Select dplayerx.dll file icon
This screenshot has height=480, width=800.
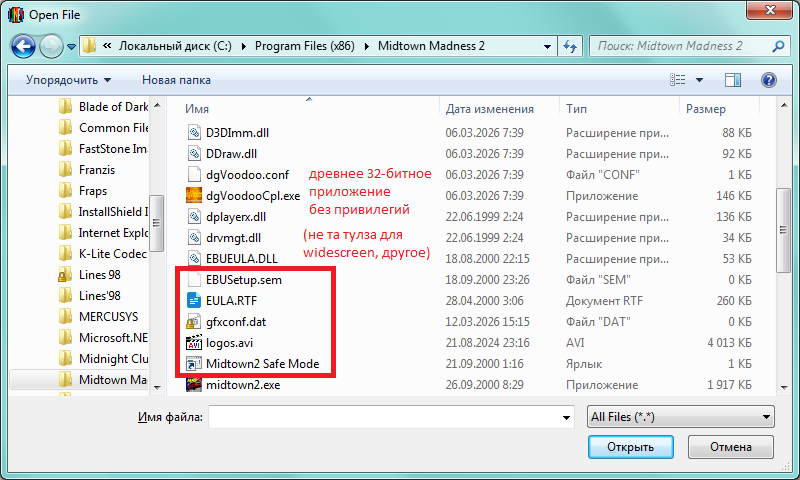pos(194,217)
